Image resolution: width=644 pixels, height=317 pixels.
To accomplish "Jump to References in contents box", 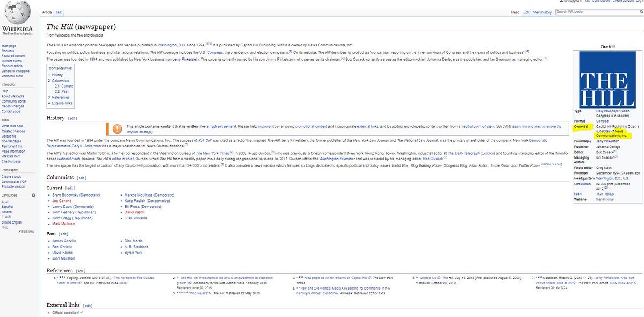I will tap(59, 97).
